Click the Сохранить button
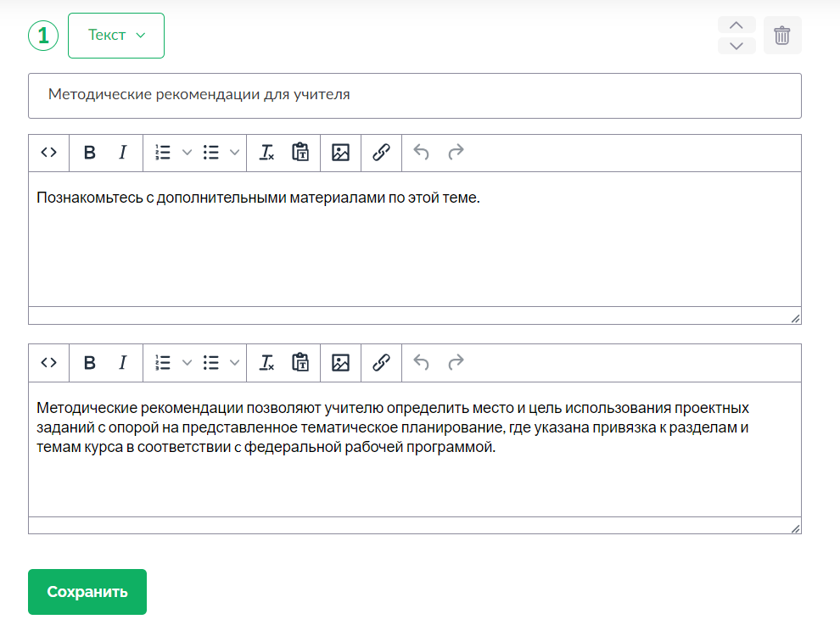 87,592
